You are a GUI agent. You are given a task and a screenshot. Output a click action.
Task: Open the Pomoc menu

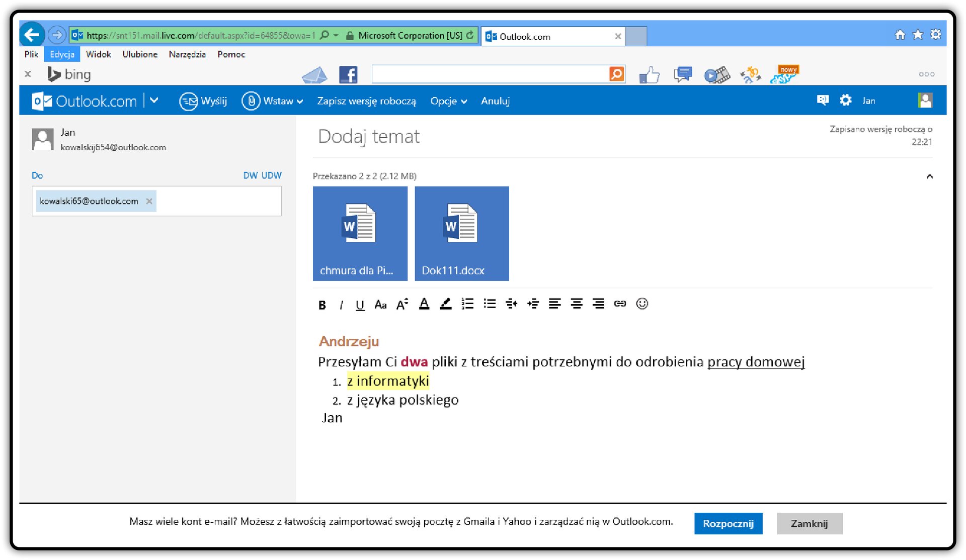click(231, 54)
